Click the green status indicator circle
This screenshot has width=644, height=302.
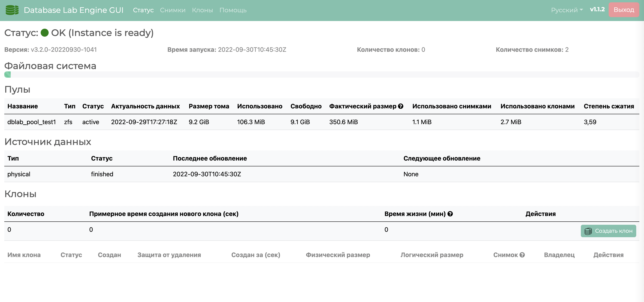45,33
